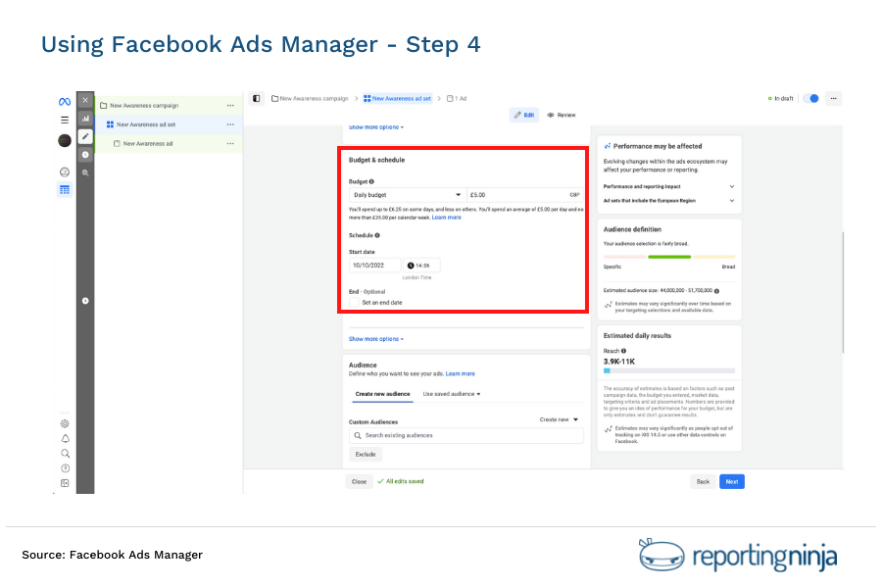Switch to the Use saved audience tab
This screenshot has width=882, height=588.
[x=451, y=394]
